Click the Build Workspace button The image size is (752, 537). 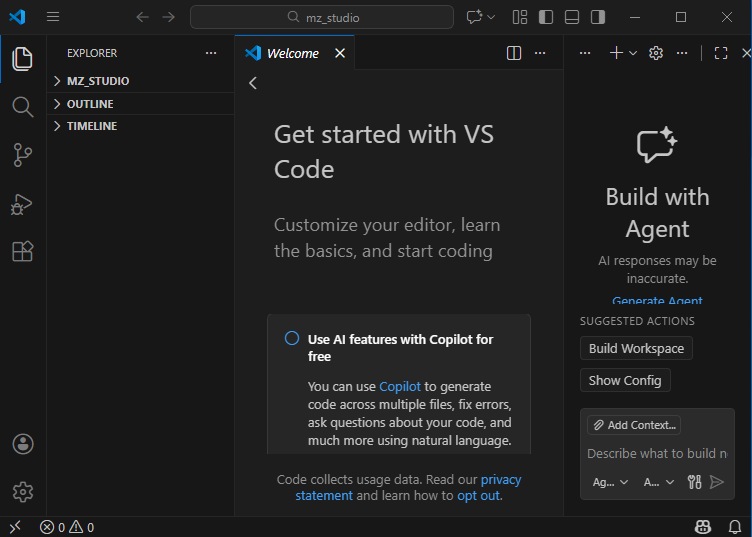[636, 348]
